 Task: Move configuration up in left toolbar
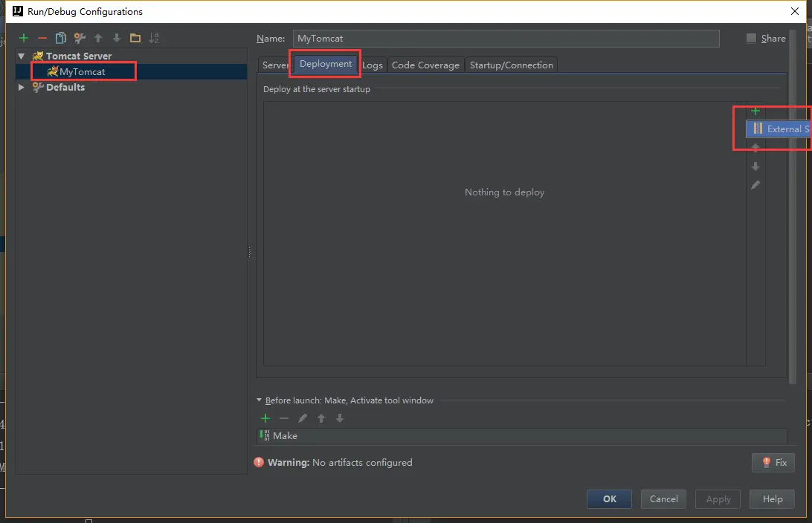click(98, 38)
